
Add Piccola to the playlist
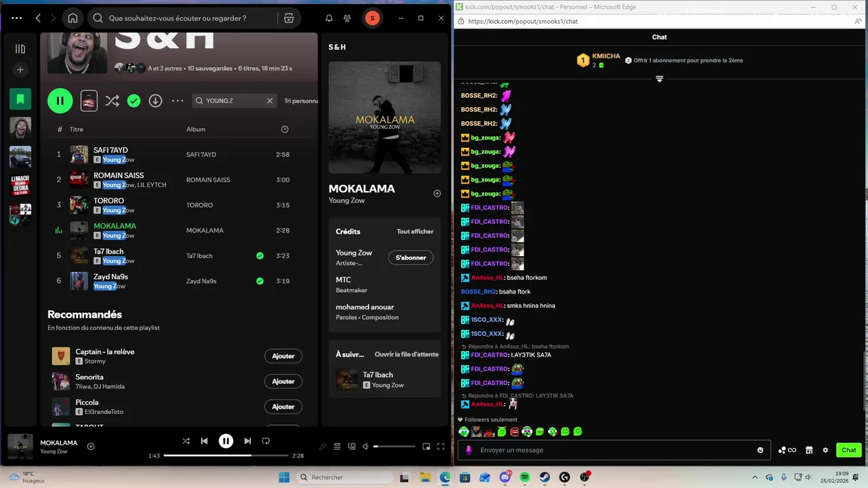[283, 407]
